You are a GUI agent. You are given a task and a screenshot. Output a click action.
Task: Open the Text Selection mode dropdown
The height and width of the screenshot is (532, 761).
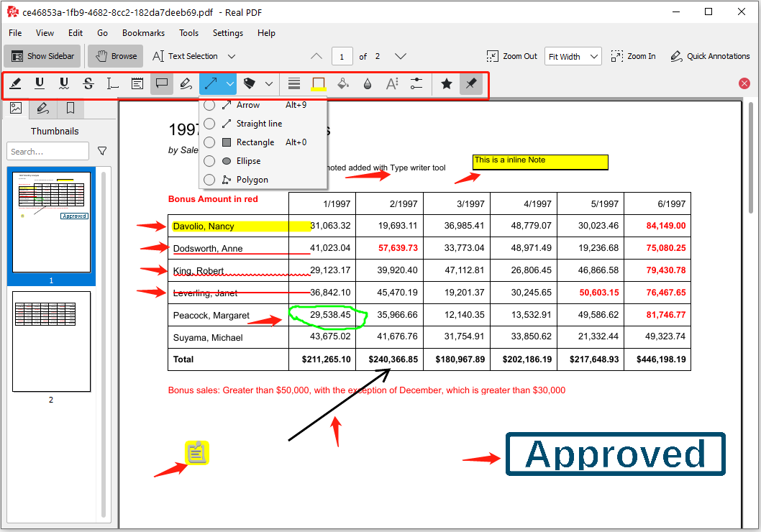[x=232, y=56]
